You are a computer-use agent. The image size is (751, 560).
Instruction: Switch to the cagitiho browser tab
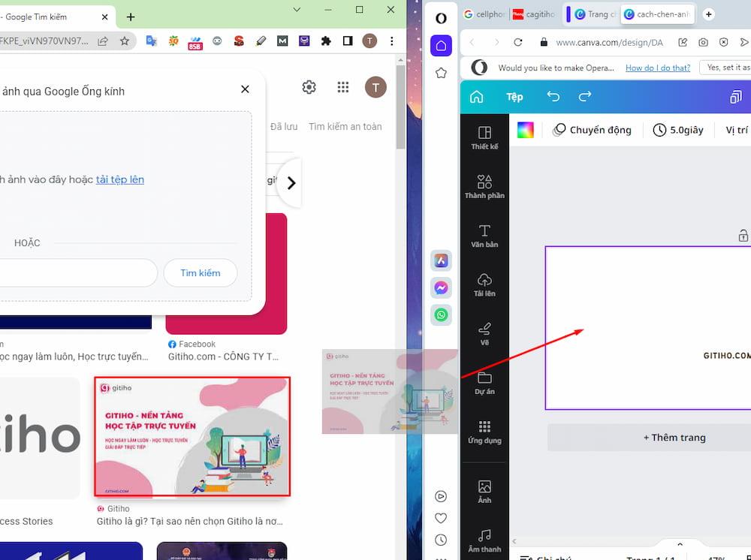tap(533, 14)
